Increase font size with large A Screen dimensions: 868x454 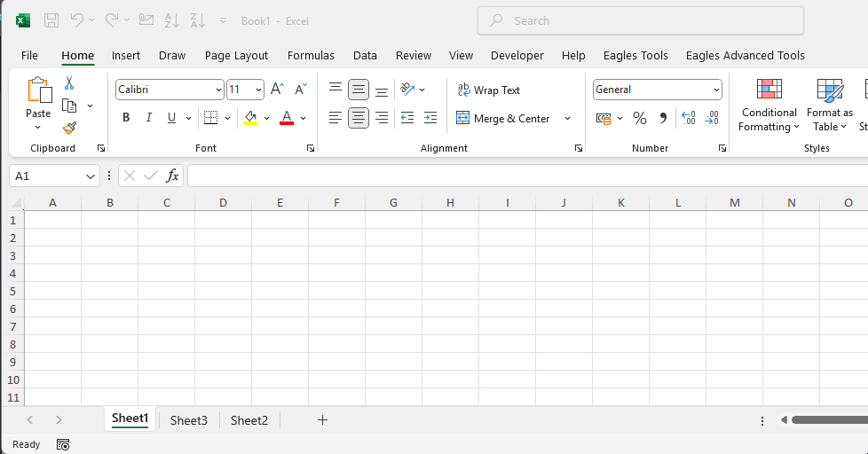click(x=277, y=89)
